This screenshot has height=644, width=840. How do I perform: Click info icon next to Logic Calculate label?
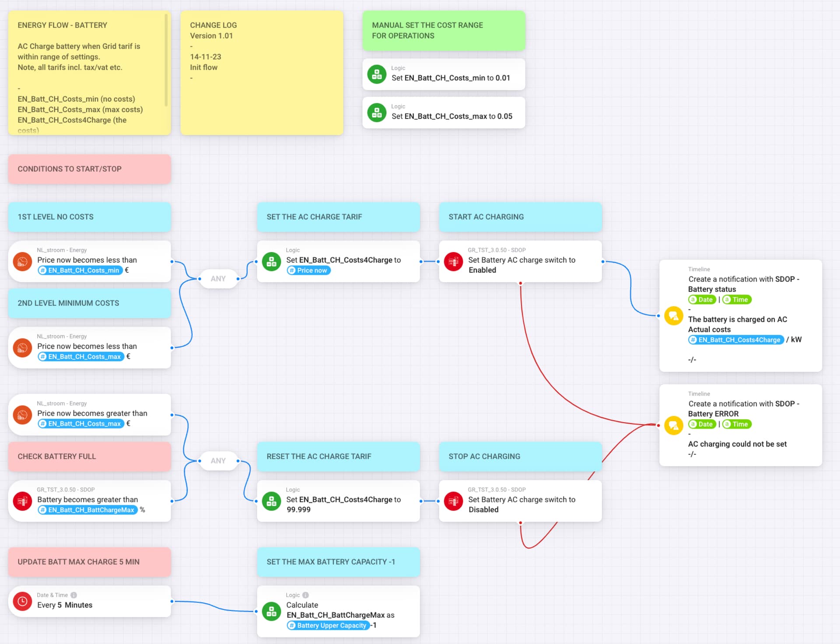[x=306, y=595]
